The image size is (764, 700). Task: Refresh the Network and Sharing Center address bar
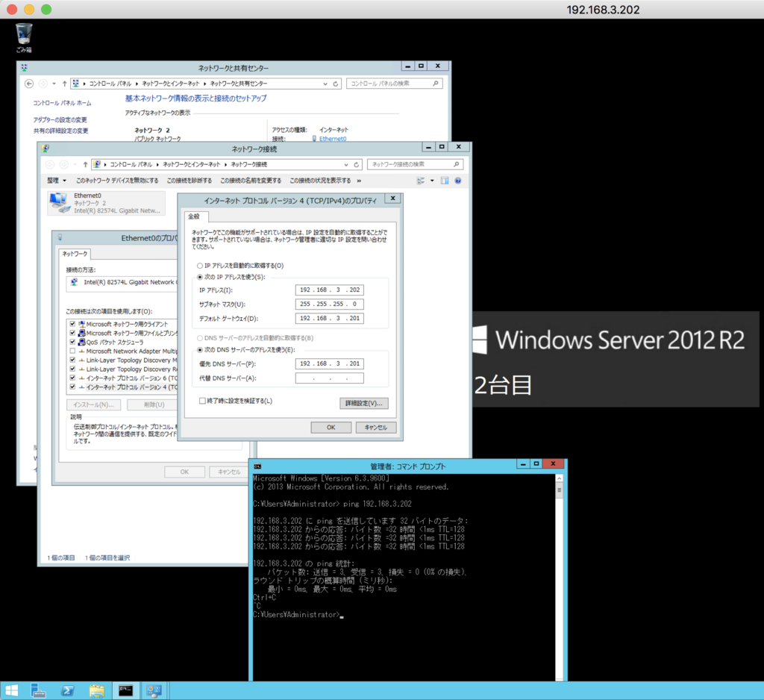pyautogui.click(x=335, y=84)
